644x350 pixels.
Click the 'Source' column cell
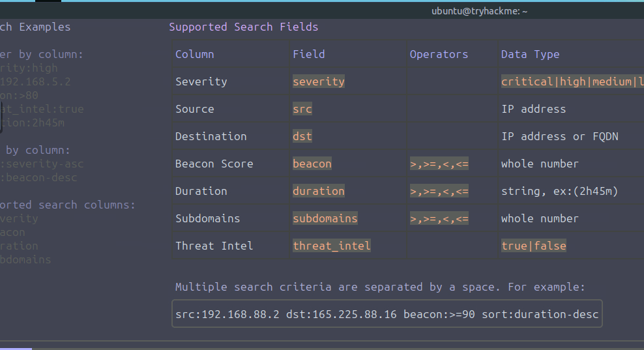point(195,109)
